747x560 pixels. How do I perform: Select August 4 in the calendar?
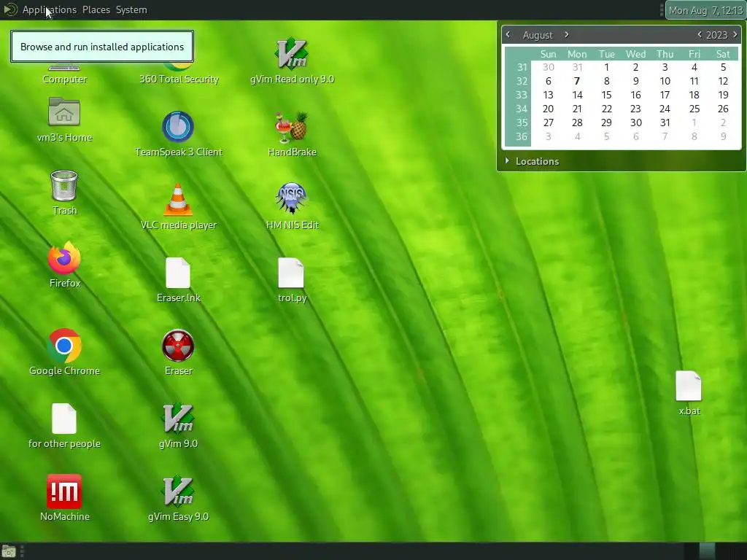pyautogui.click(x=694, y=67)
